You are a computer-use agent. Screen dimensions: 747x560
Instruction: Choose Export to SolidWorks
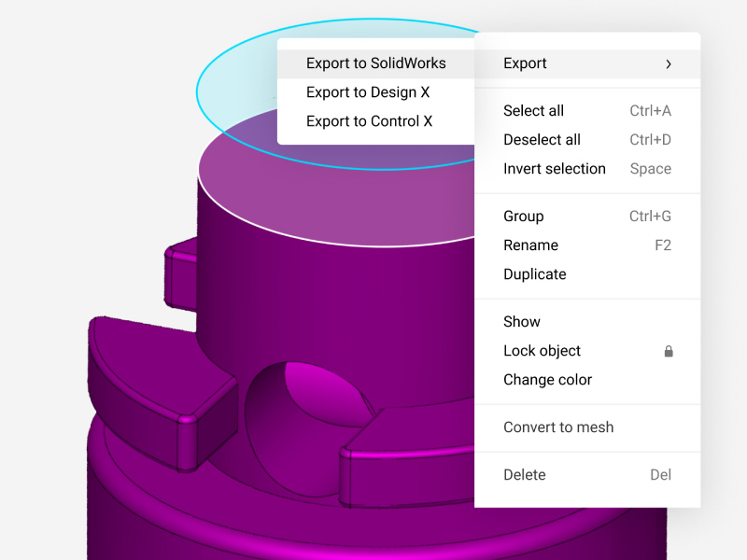[375, 63]
